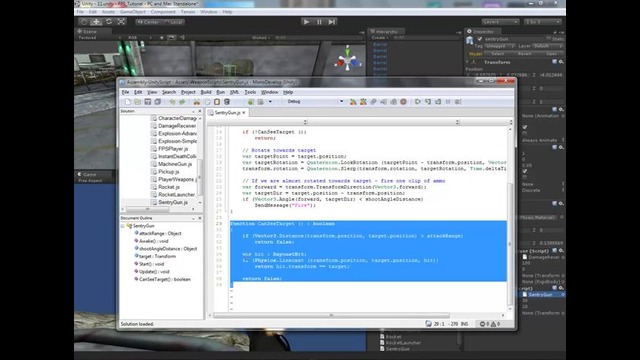Screen dimensions: 640x360
Task: Select Unity's Hand tool
Action: (x=84, y=22)
